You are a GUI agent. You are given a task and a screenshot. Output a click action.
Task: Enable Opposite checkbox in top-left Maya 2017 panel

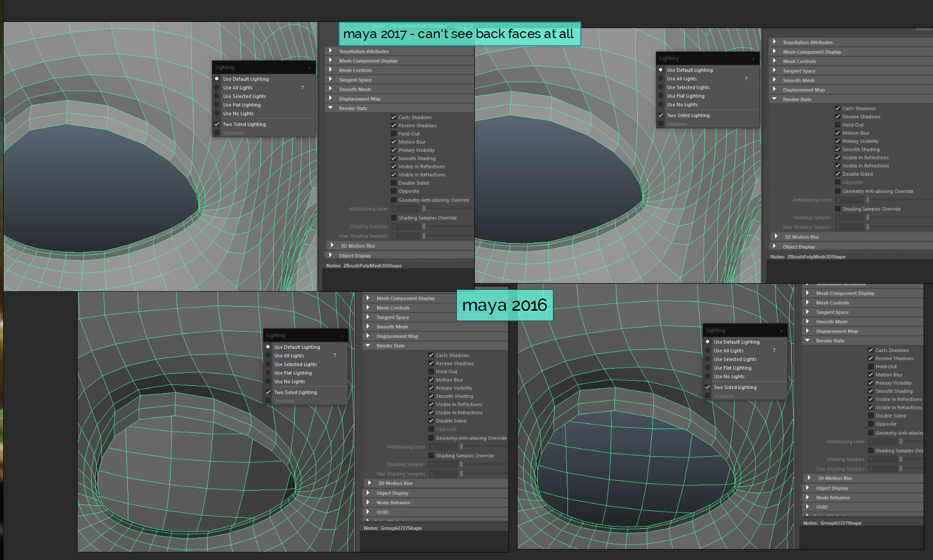[394, 191]
